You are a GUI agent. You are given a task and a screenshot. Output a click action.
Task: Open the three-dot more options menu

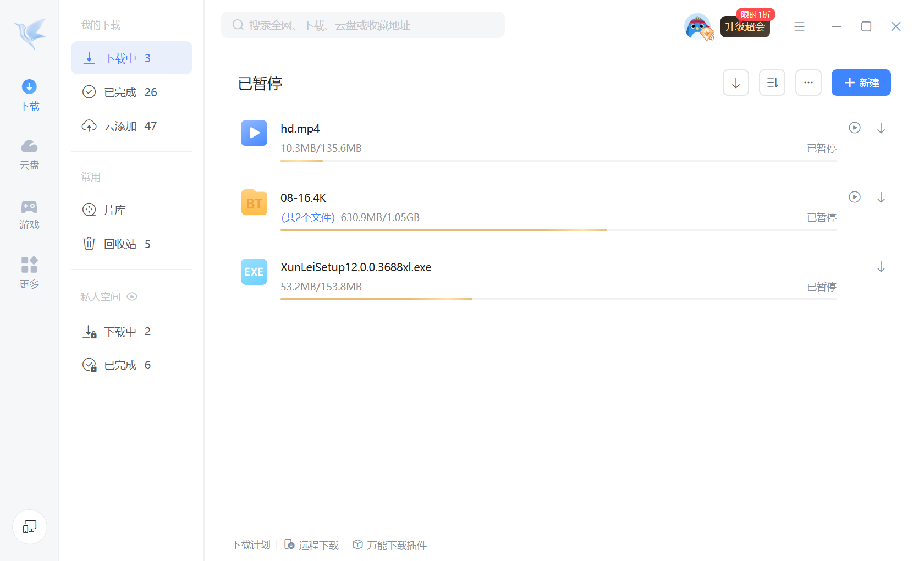pyautogui.click(x=808, y=83)
